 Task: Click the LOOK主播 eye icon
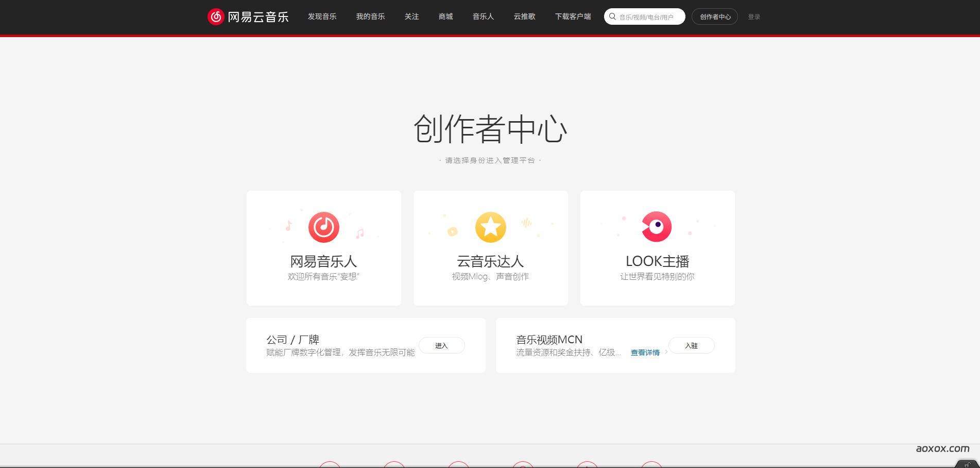(x=657, y=226)
